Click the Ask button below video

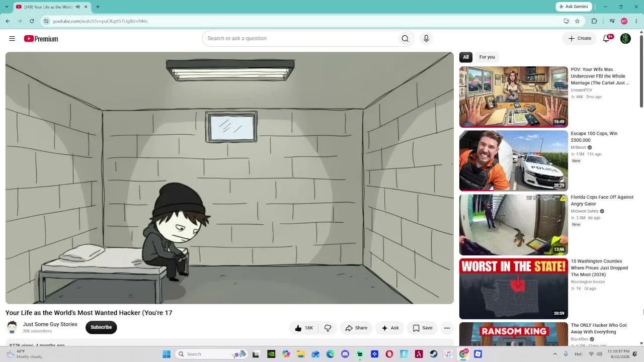[x=390, y=328]
